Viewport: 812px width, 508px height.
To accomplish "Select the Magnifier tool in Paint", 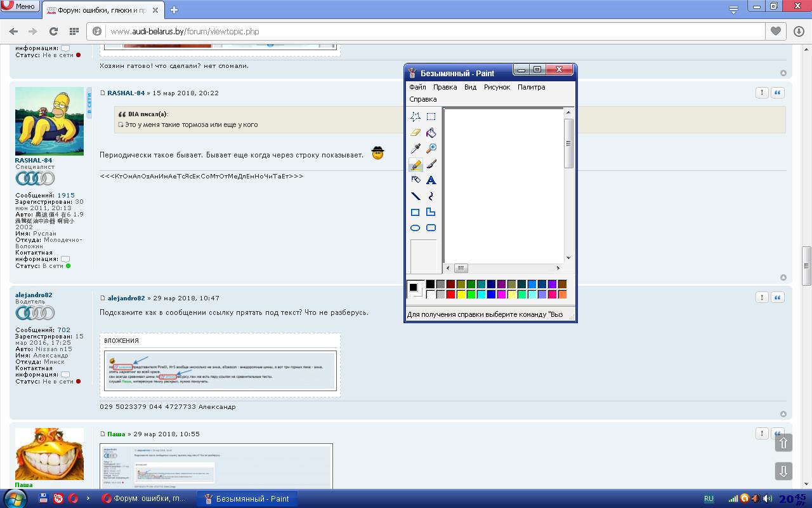I will [x=431, y=149].
